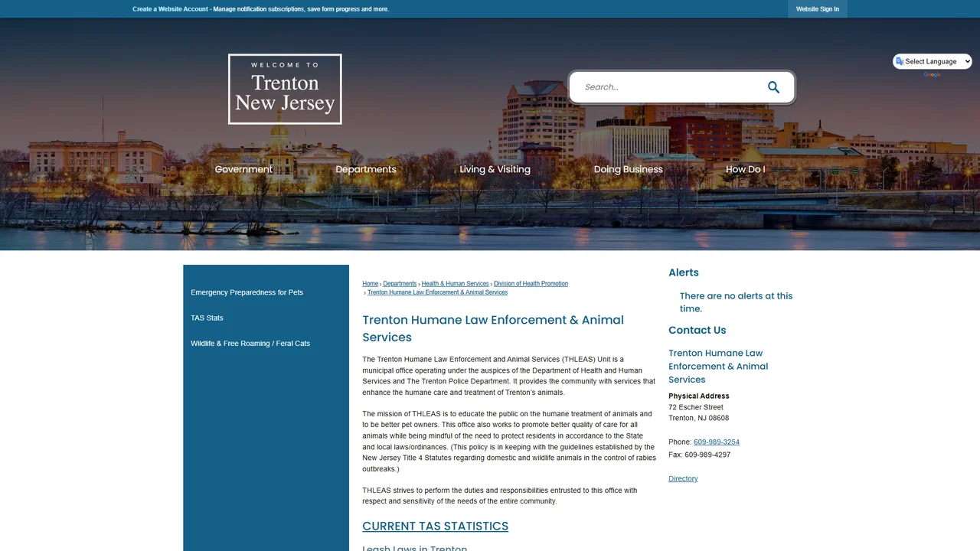The height and width of the screenshot is (551, 980).
Task: Click the Contact Us heading
Action: [x=697, y=331]
